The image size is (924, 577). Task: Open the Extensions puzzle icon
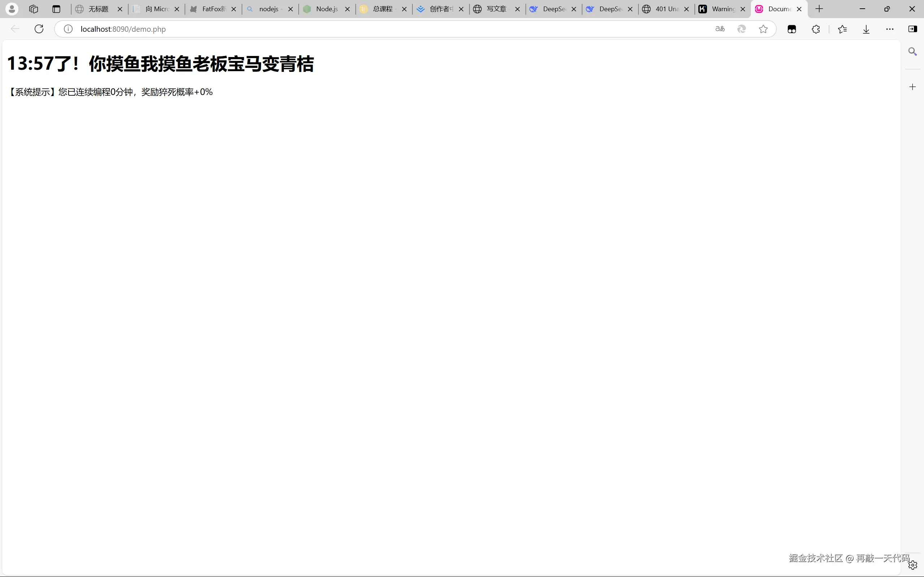pos(816,29)
